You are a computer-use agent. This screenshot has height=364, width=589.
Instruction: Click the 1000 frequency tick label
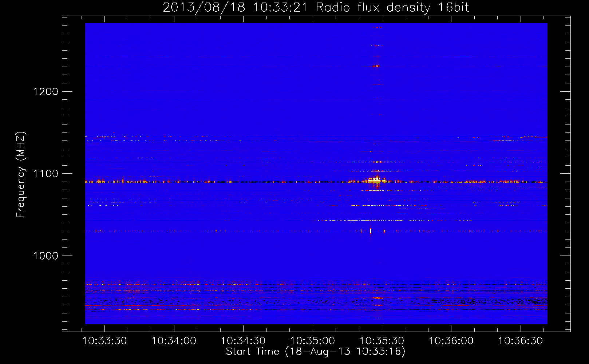46,256
